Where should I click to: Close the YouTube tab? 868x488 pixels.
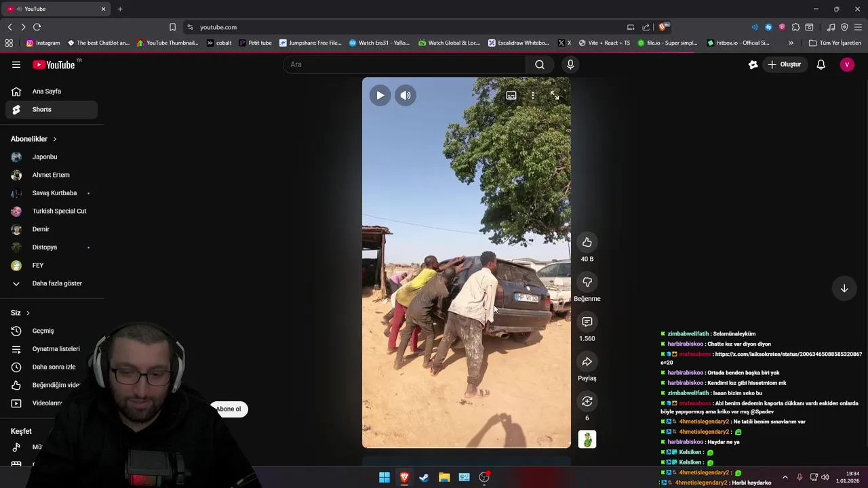tap(103, 9)
